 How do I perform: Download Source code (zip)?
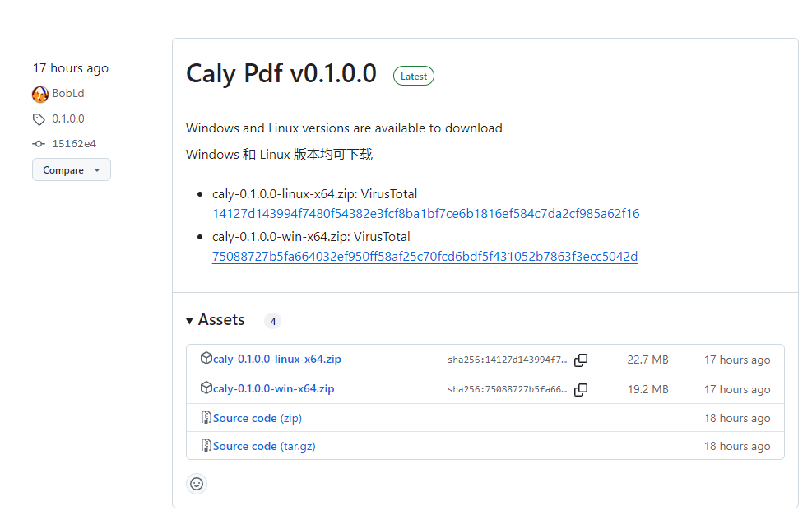257,418
